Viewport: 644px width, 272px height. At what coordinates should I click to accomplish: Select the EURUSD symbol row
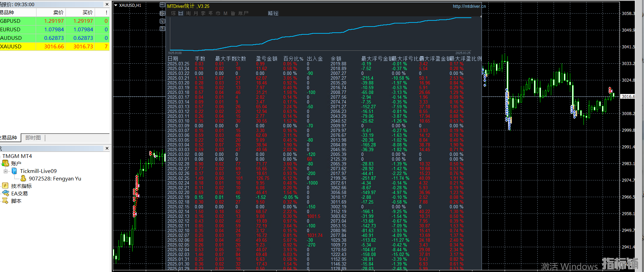tap(54, 30)
